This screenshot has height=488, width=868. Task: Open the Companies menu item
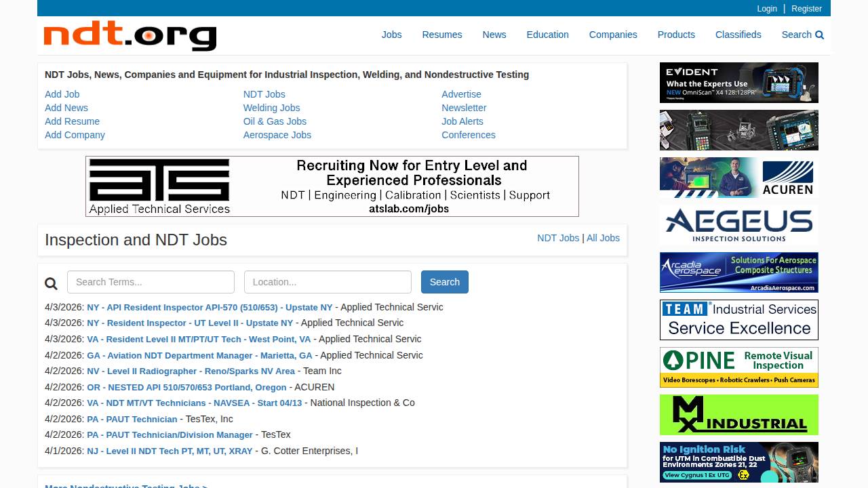(x=613, y=35)
